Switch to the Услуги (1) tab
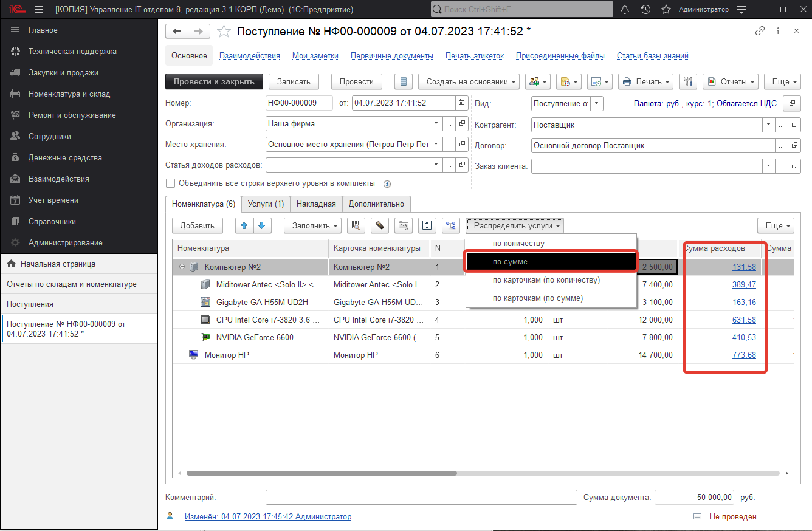This screenshot has width=812, height=531. [266, 204]
